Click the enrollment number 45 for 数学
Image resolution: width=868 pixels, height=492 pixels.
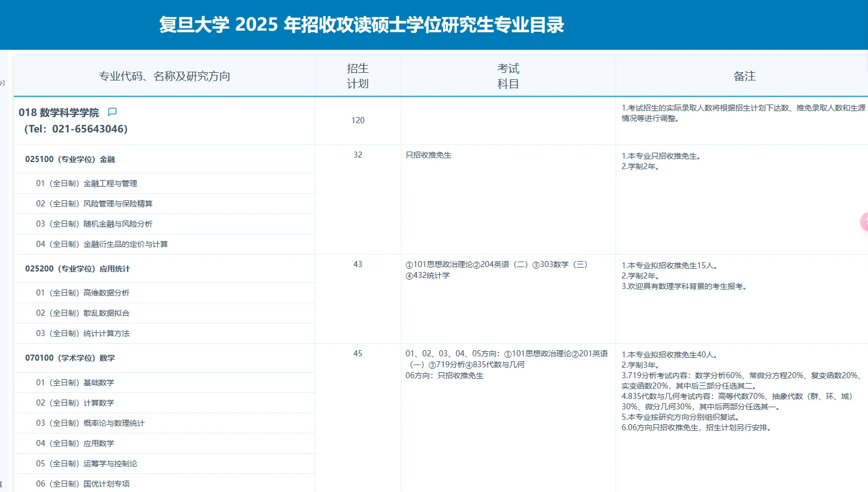[x=358, y=354]
